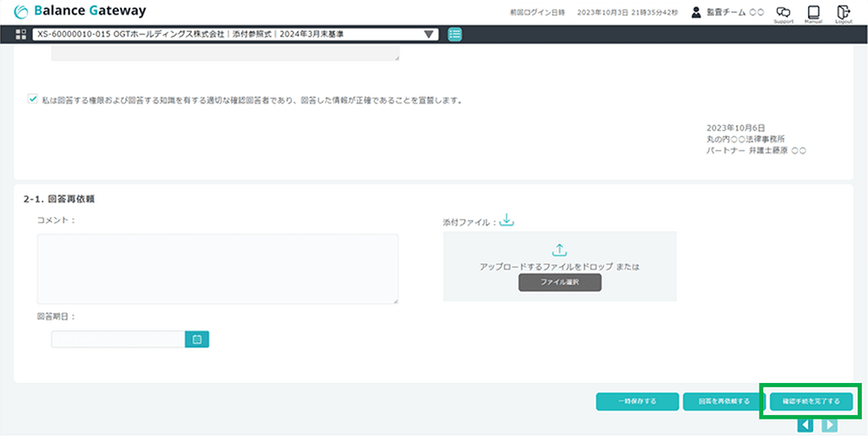Go to previous page with left arrow
Screen dimensions: 868x436
click(x=805, y=425)
